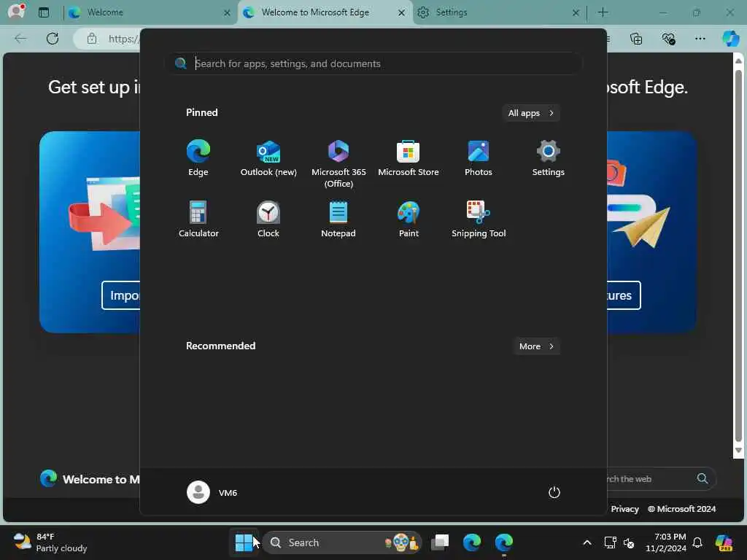Open Copilot preview icon on taskbar
Image resolution: width=747 pixels, height=560 pixels.
pyautogui.click(x=724, y=542)
